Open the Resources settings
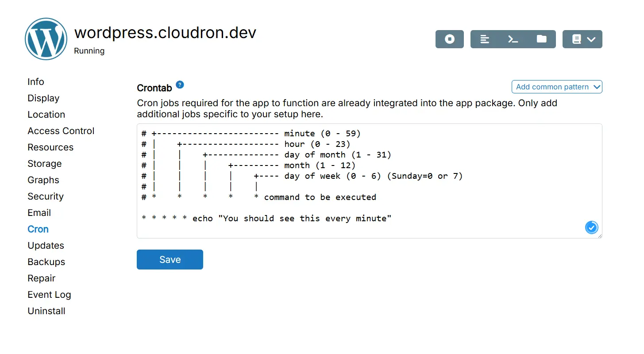 (50, 147)
